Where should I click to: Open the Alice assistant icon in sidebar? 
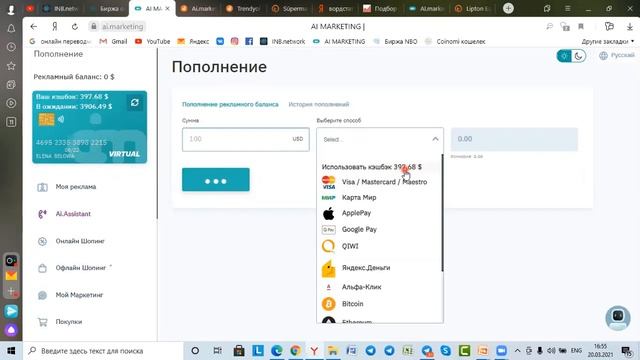pyautogui.click(x=11, y=329)
